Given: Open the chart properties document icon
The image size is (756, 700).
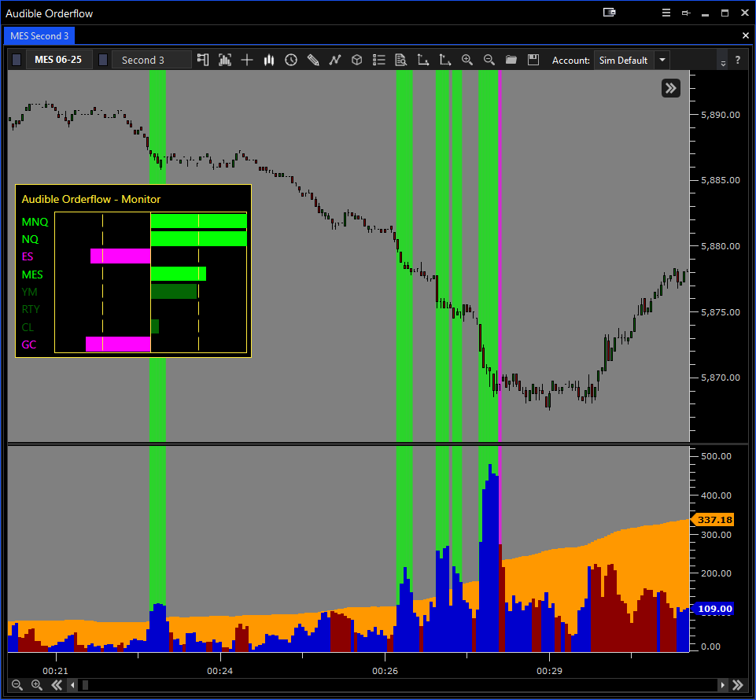Looking at the screenshot, I should [x=400, y=60].
